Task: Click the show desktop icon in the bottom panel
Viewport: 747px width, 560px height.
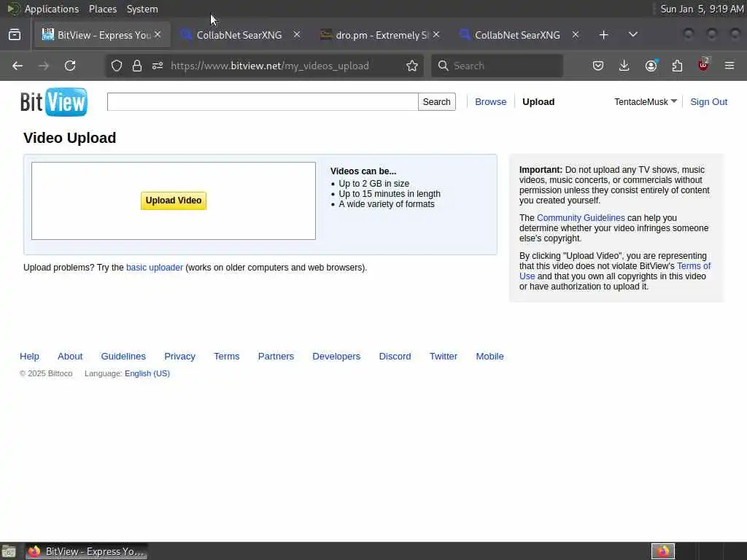Action: [x=9, y=551]
